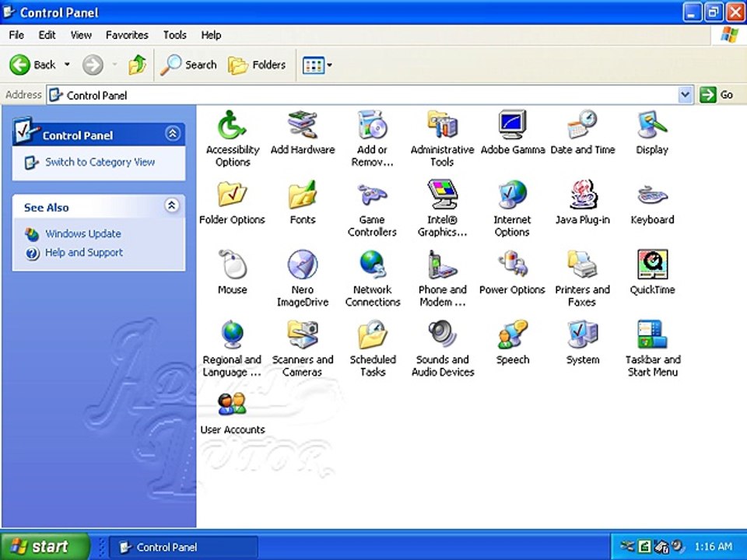Open the Views dropdown button
Image resolution: width=747 pixels, height=560 pixels.
pyautogui.click(x=317, y=65)
